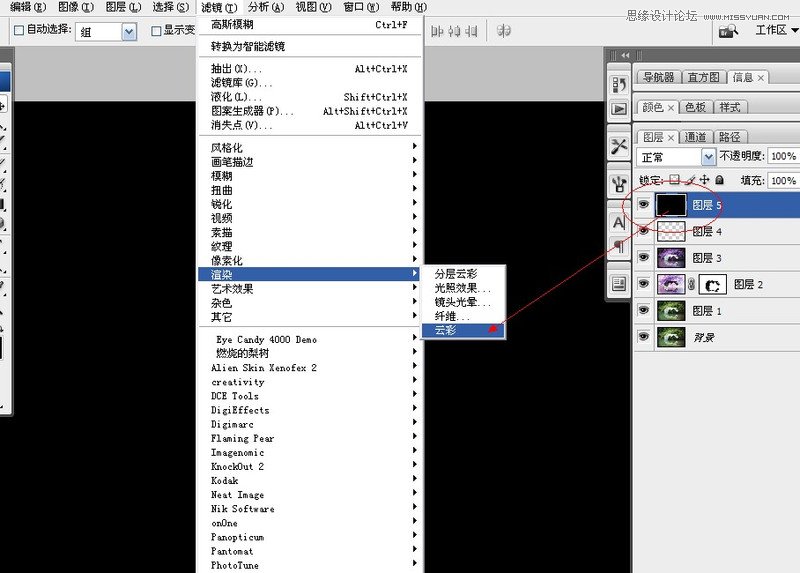Screen dimensions: 800x573
Task: Click the auto-align layers icon in options bar
Action: tap(504, 31)
